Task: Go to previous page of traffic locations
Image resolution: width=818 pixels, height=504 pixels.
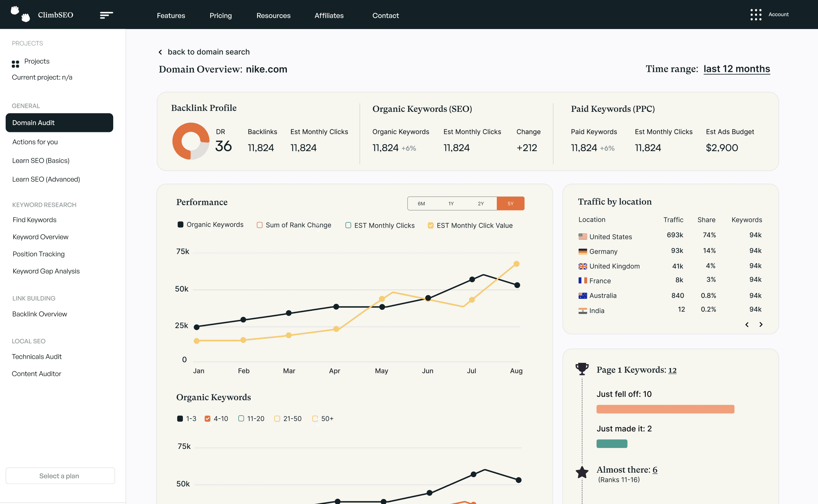Action: [x=747, y=324]
